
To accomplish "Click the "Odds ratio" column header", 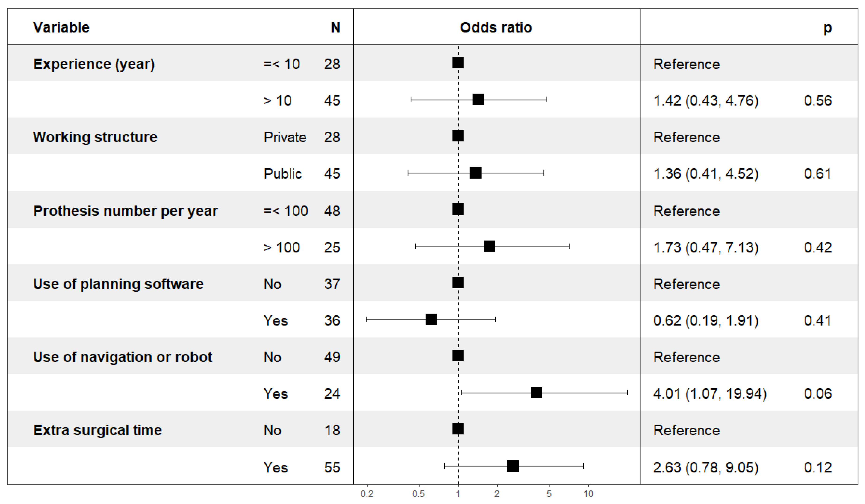I will point(496,27).
